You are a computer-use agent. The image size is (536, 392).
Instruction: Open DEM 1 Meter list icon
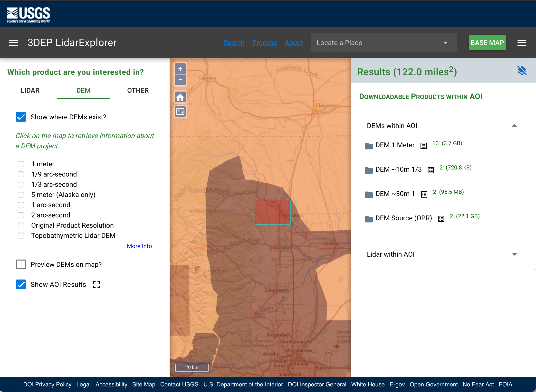(x=424, y=146)
